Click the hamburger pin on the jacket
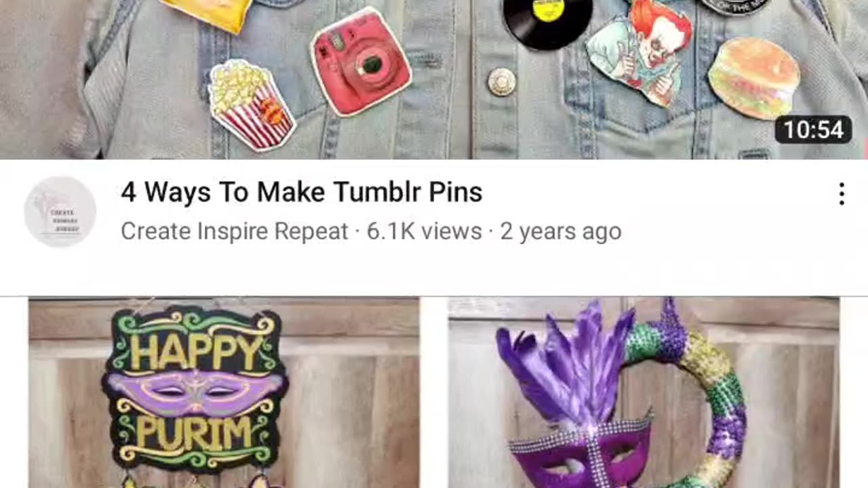Screen dimensions: 868x488 coord(754,78)
